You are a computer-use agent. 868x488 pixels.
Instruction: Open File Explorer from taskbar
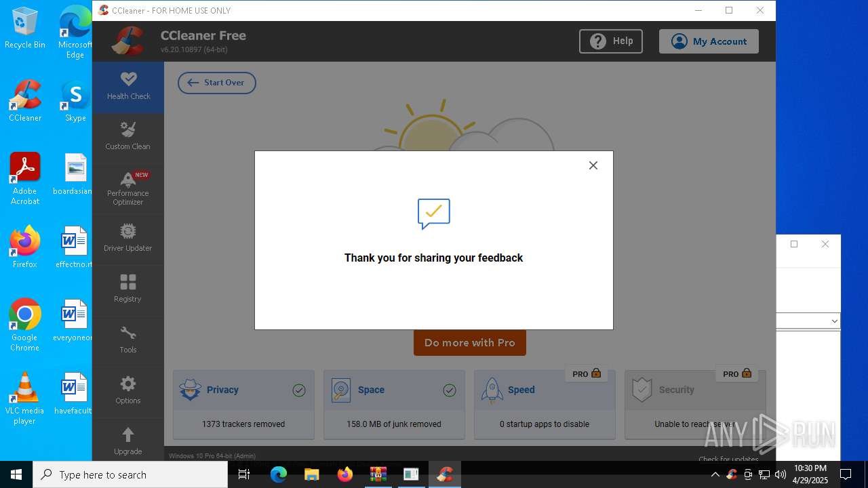pyautogui.click(x=311, y=474)
